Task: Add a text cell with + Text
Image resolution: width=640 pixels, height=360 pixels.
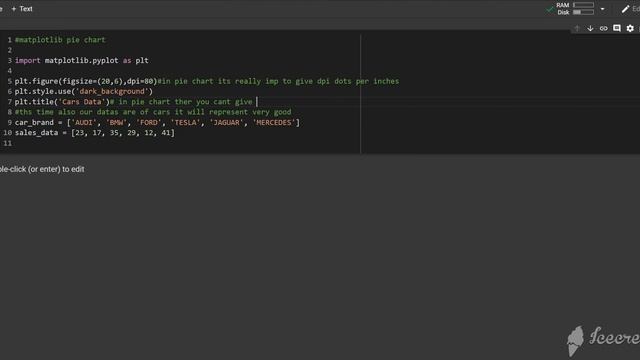Action: 22,9
